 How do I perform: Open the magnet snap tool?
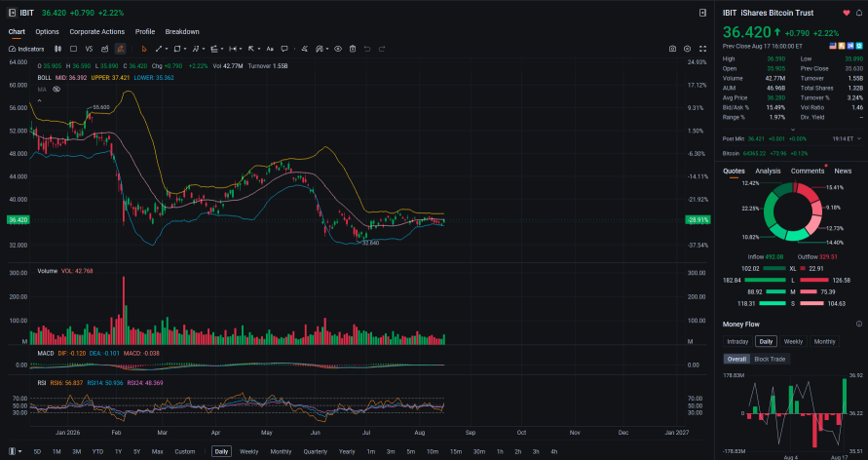[x=320, y=49]
